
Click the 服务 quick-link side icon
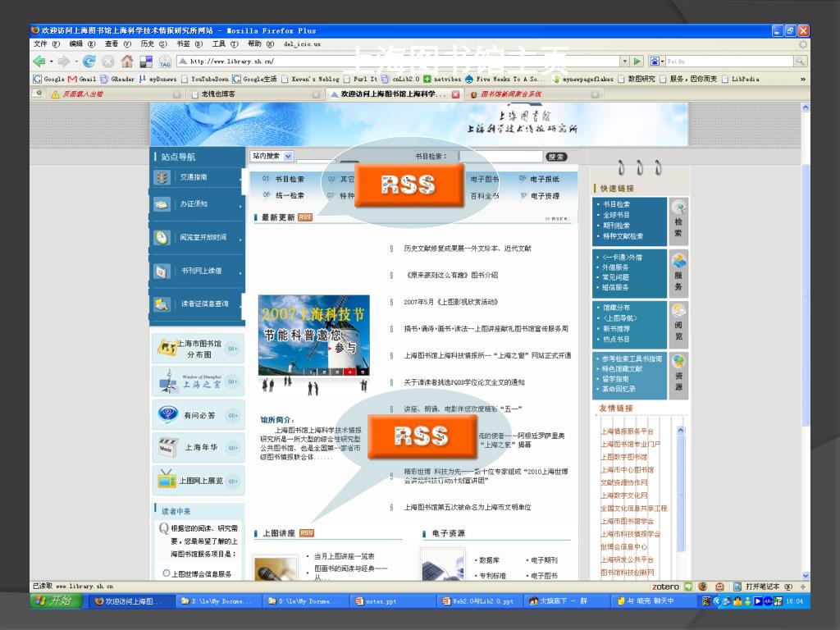(678, 273)
